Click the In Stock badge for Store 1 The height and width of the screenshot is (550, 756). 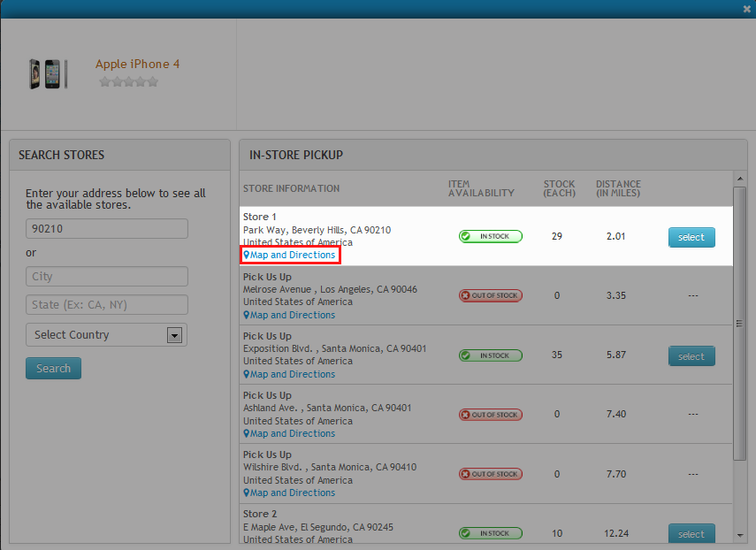[491, 236]
